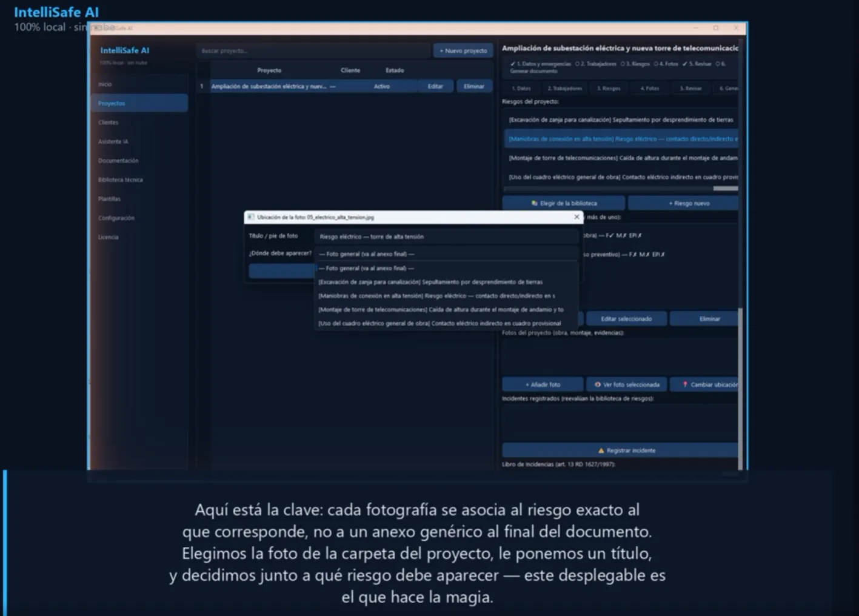Open 'Licencia' in the sidebar

click(x=140, y=237)
